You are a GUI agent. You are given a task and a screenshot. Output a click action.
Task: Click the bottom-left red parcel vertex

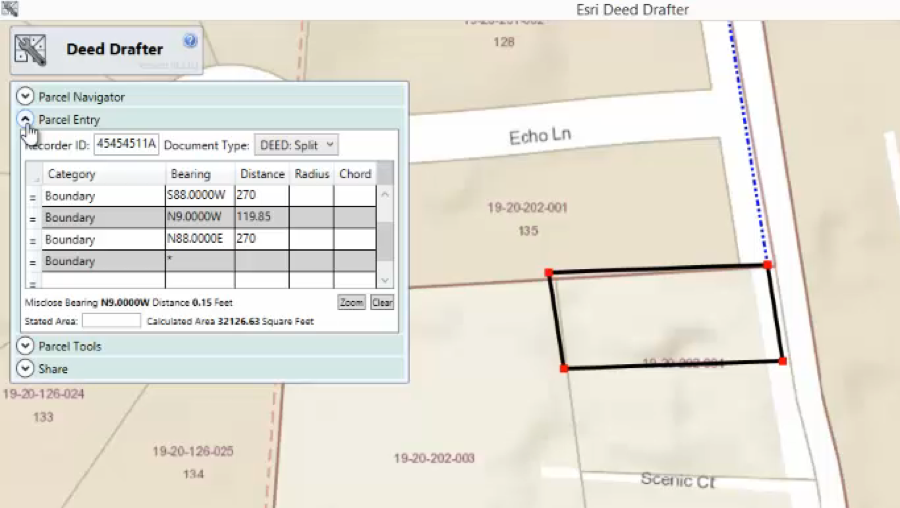564,368
